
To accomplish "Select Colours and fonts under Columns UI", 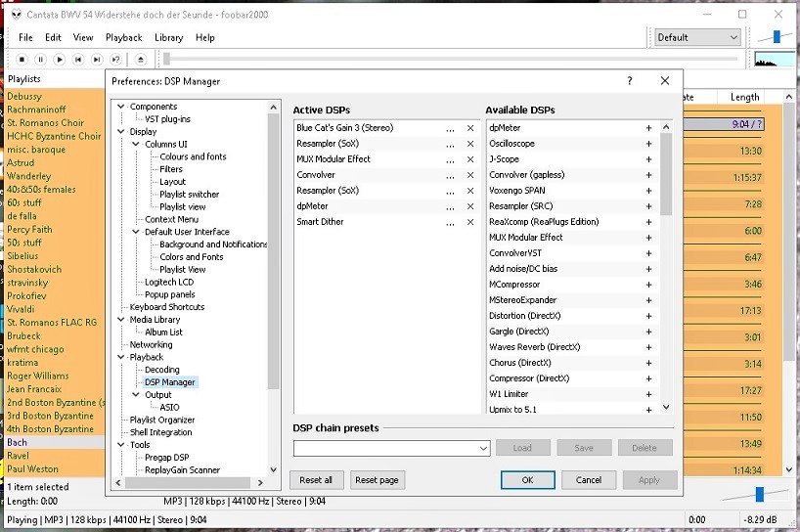I will point(193,156).
